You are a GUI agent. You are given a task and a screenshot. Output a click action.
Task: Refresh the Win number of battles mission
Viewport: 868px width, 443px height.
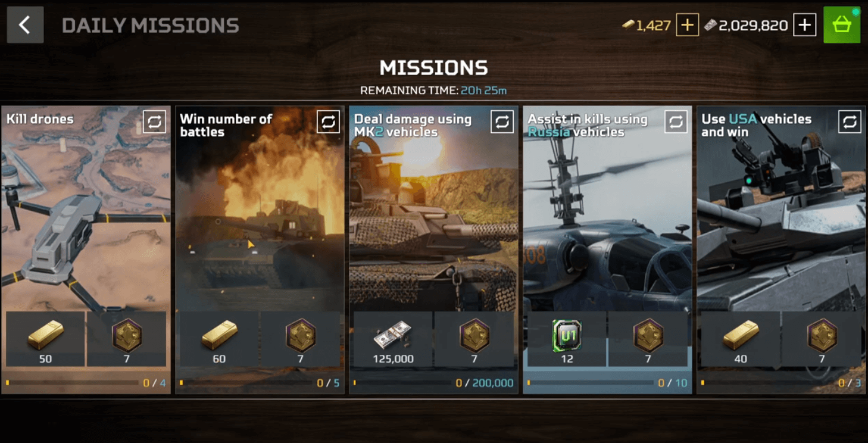tap(328, 121)
